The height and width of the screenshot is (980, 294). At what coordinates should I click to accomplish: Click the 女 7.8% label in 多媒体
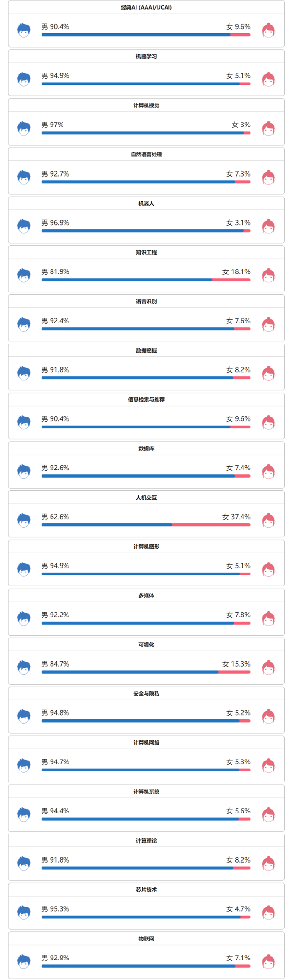238,615
